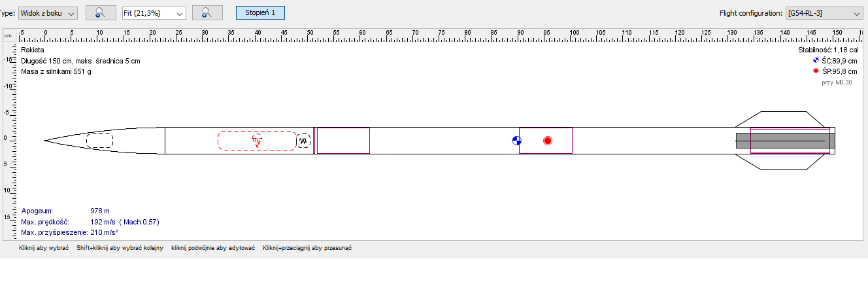Open the Fit (21,3%) zoom level dropdown
Viewport: 868px width, 301px height.
154,13
